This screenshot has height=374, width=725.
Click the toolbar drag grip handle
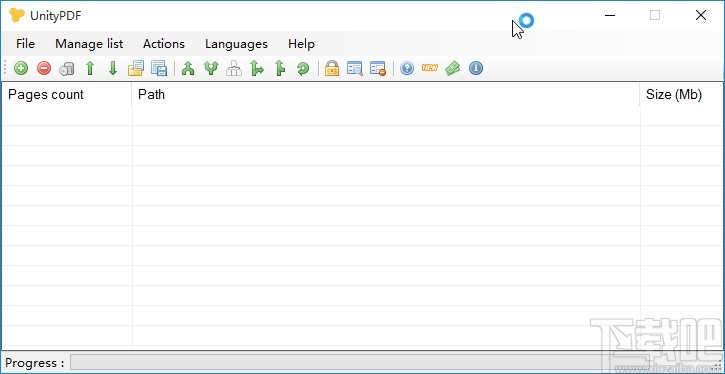(6, 68)
